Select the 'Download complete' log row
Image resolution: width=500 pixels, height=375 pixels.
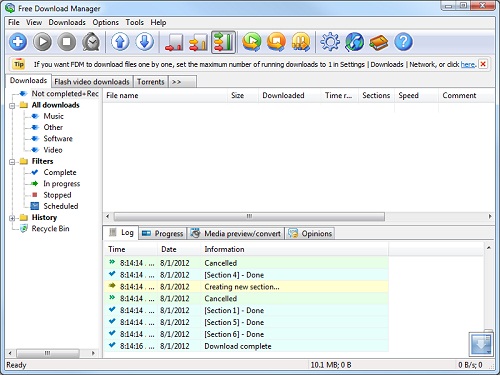point(247,346)
